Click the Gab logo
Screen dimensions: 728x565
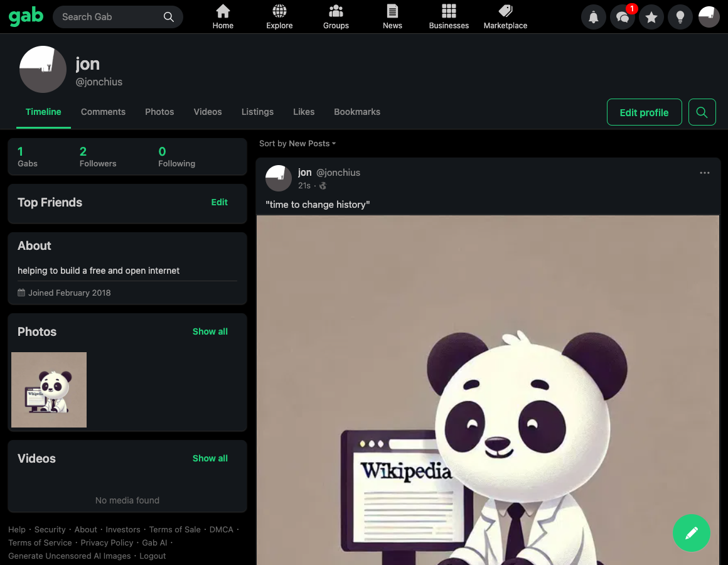[26, 17]
